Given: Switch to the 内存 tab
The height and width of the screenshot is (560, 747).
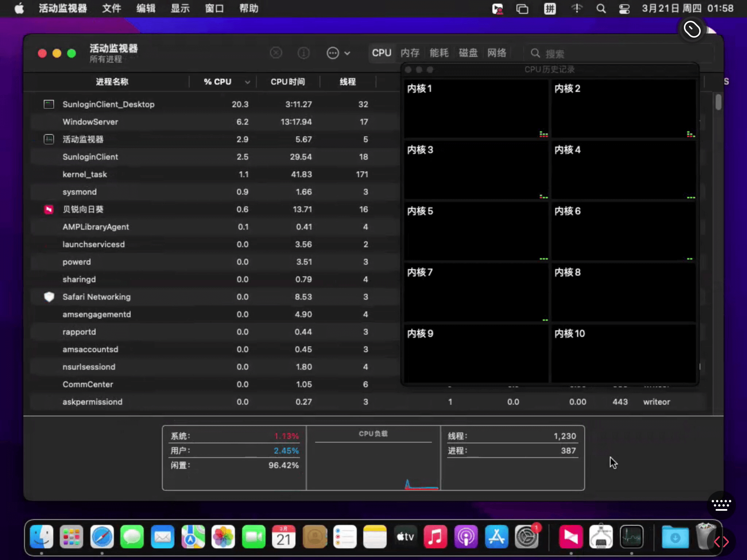Looking at the screenshot, I should [410, 53].
